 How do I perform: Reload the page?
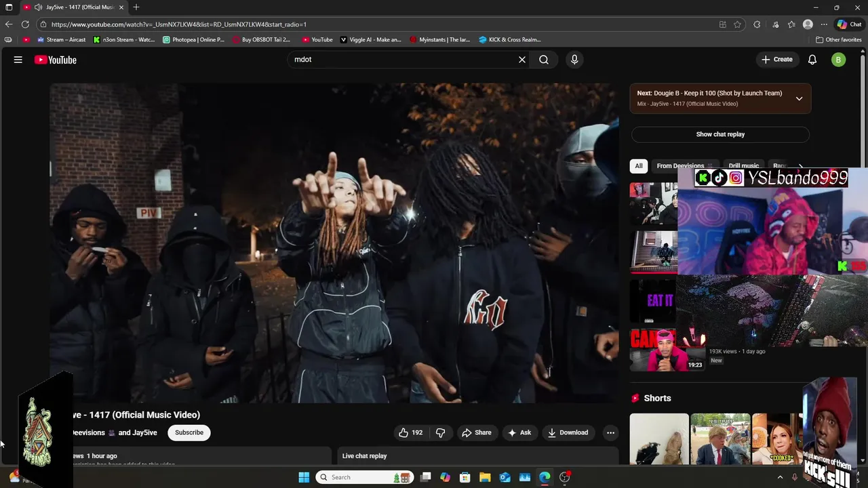pyautogui.click(x=25, y=24)
